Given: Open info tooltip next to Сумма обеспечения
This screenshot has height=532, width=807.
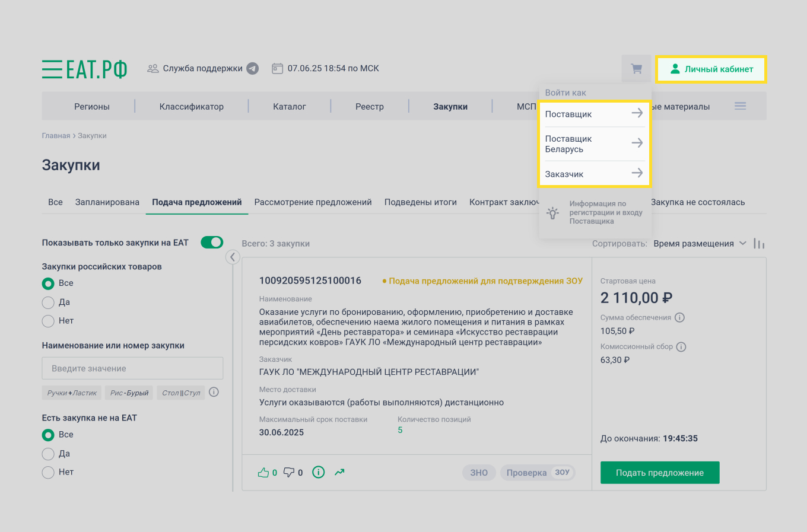Looking at the screenshot, I should (x=681, y=317).
